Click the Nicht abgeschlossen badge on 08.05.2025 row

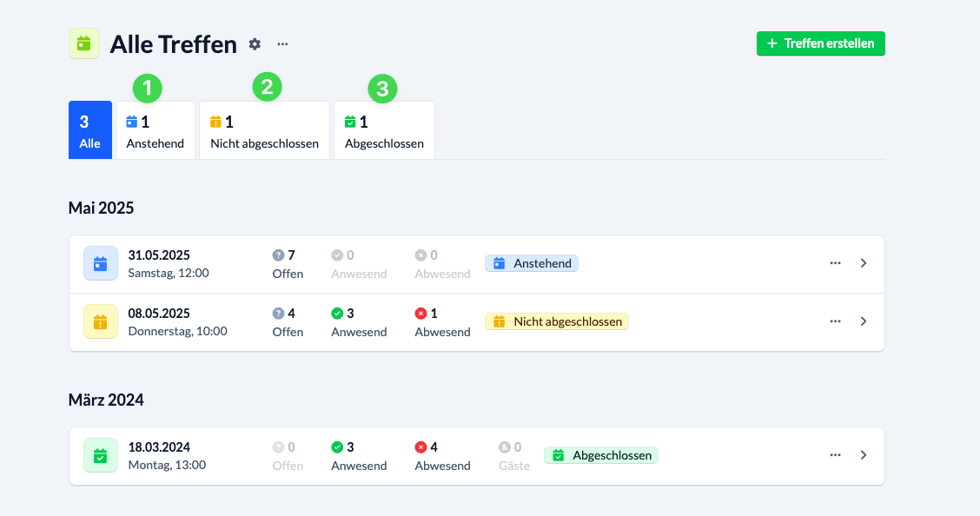556,321
